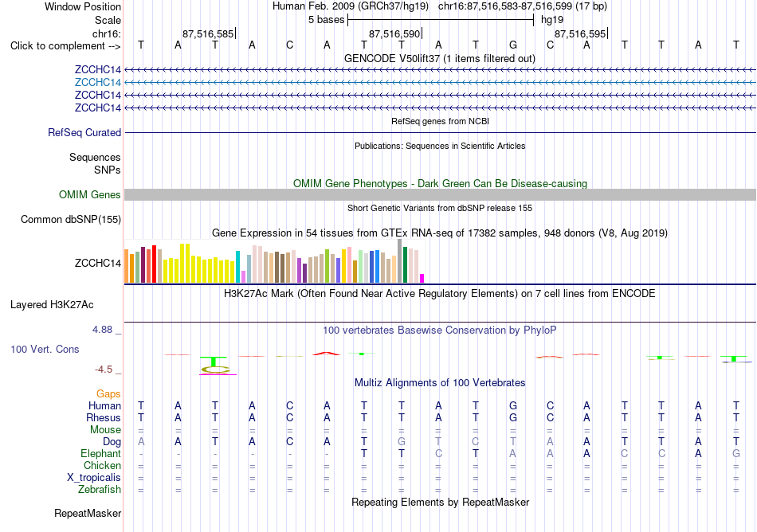Image resolution: width=757 pixels, height=532 pixels.
Task: Click the Dog species label
Action: coord(112,442)
